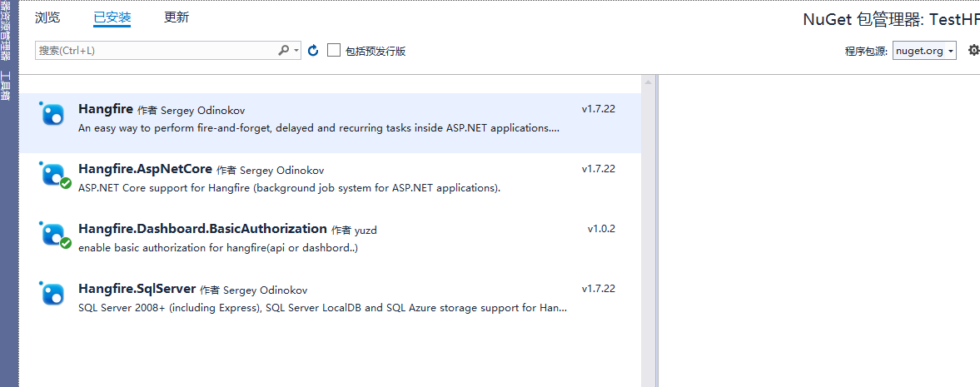Expand the search box dropdown arrow
The image size is (980, 387).
point(296,51)
